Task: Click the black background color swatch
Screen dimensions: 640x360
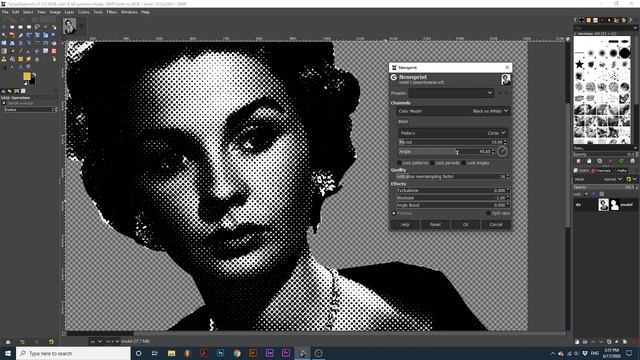Action: pos(33,81)
